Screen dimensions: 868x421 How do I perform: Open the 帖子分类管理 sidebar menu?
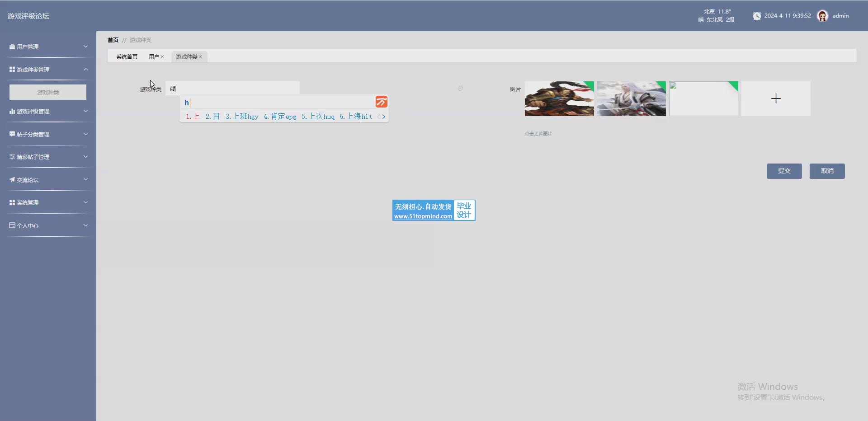48,134
